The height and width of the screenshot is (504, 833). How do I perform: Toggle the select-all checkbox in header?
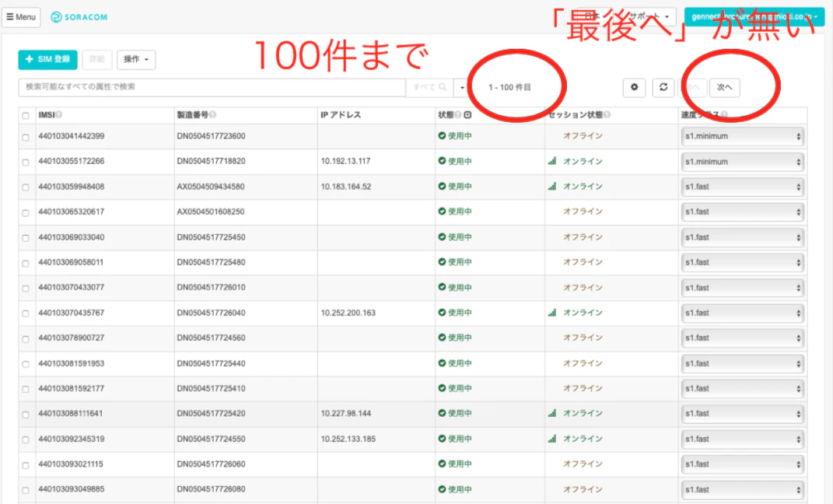26,115
